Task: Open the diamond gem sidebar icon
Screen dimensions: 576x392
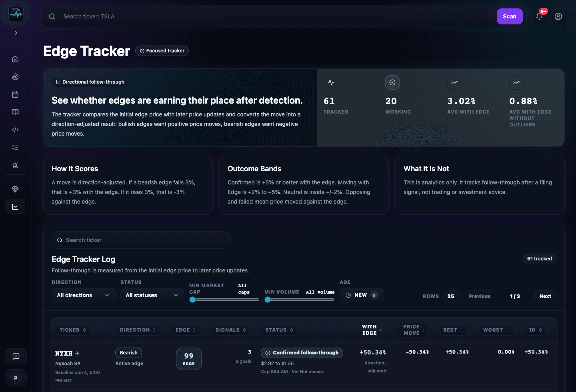Action: click(x=15, y=189)
